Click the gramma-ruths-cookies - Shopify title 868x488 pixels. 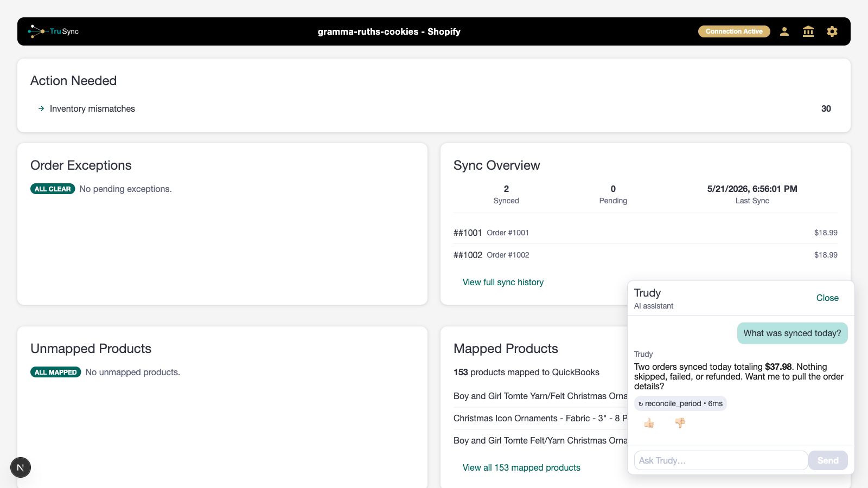[389, 31]
